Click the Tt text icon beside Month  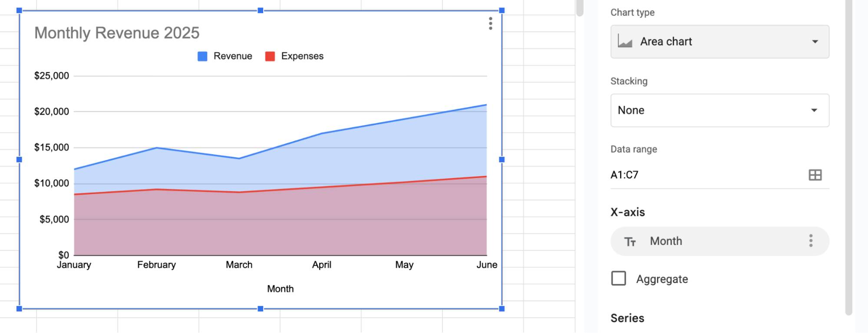(x=630, y=241)
